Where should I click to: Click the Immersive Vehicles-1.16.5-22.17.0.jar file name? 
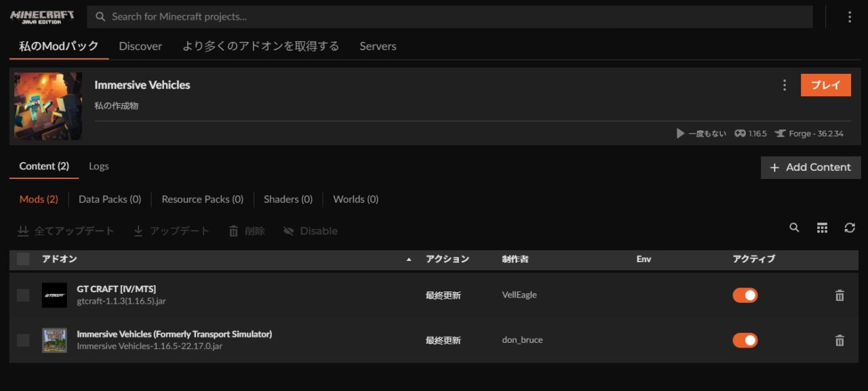pos(150,346)
